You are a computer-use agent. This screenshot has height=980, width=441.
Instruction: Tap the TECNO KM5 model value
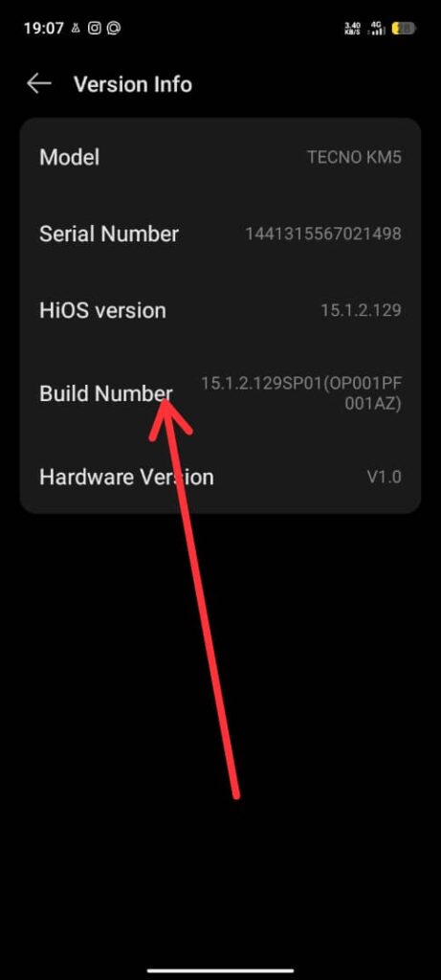tap(354, 158)
